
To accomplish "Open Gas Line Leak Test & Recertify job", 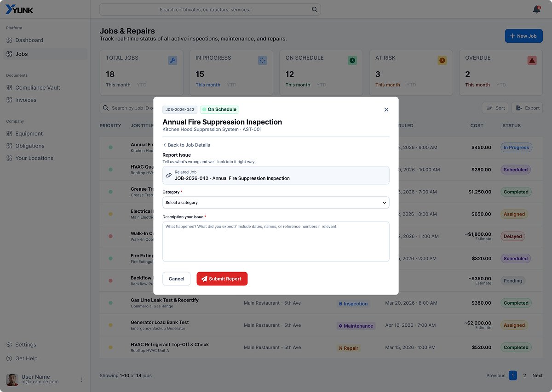I will pos(164,300).
